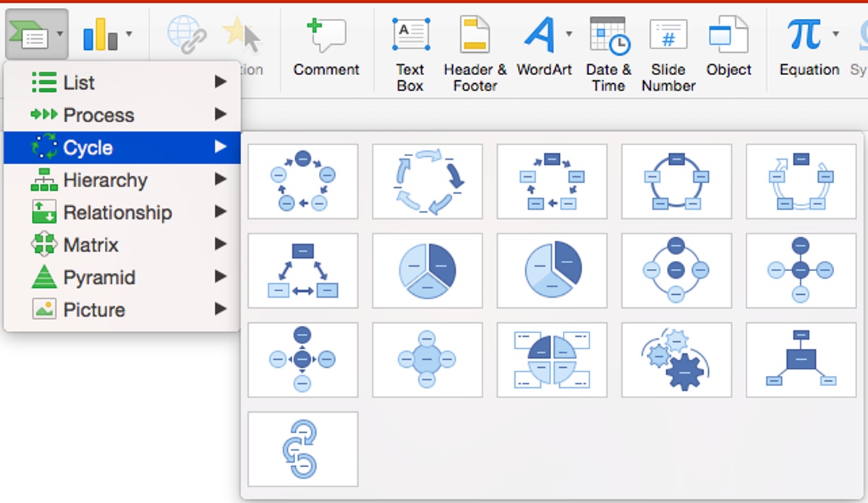
Task: Expand the Hierarchy submenu arrow
Action: [221, 180]
